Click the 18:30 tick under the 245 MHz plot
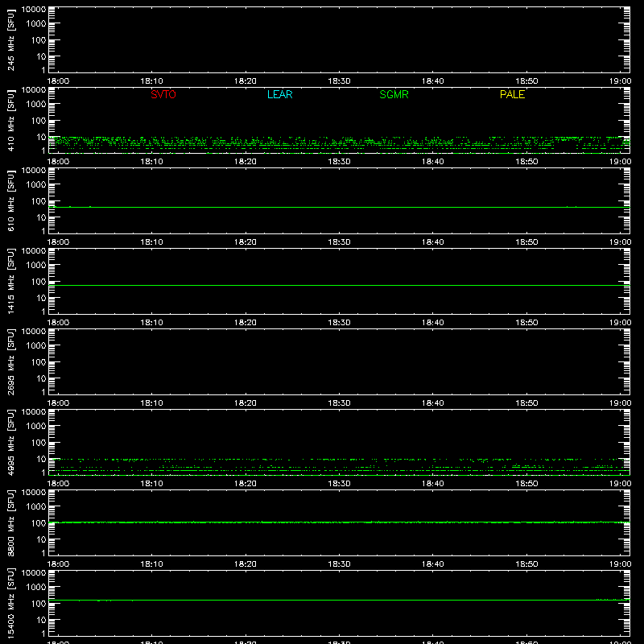 click(x=339, y=81)
